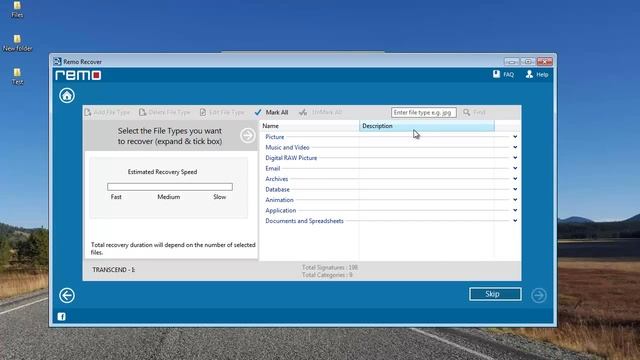Screen dimensions: 640x360
Task: Select the Test desktop folder
Action: 17,77
